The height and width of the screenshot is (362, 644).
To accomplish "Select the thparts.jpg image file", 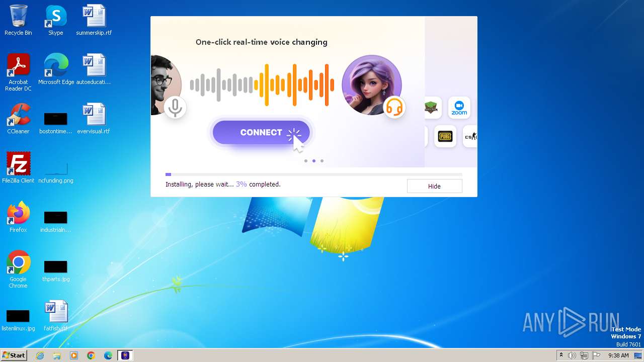I will (56, 270).
